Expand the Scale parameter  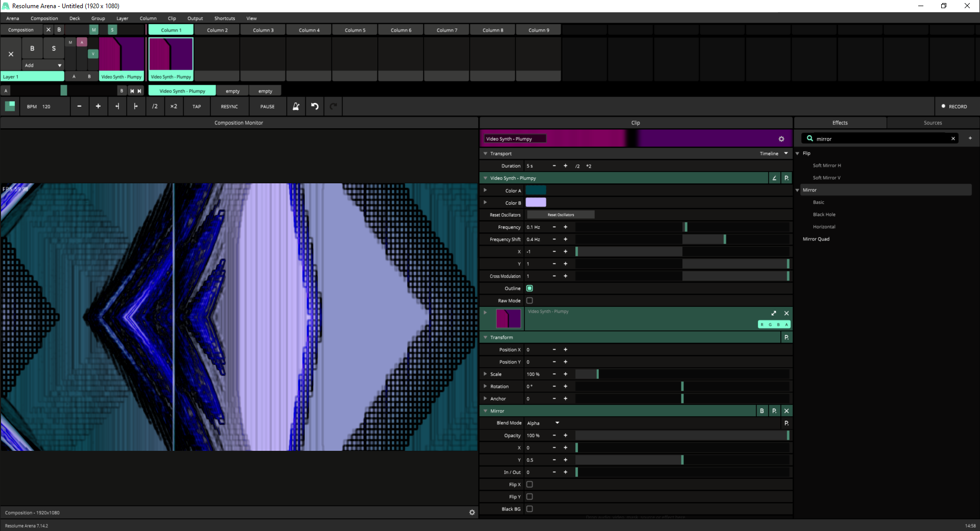tap(485, 374)
